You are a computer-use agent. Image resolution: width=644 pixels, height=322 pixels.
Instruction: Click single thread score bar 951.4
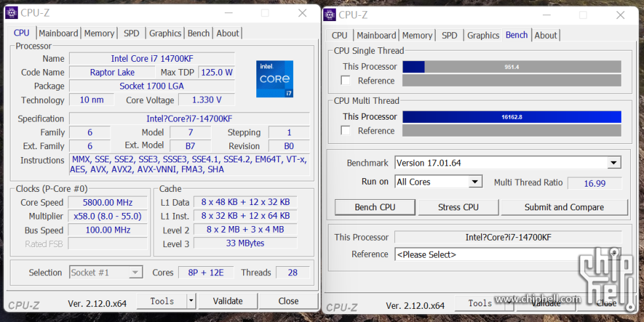(512, 66)
